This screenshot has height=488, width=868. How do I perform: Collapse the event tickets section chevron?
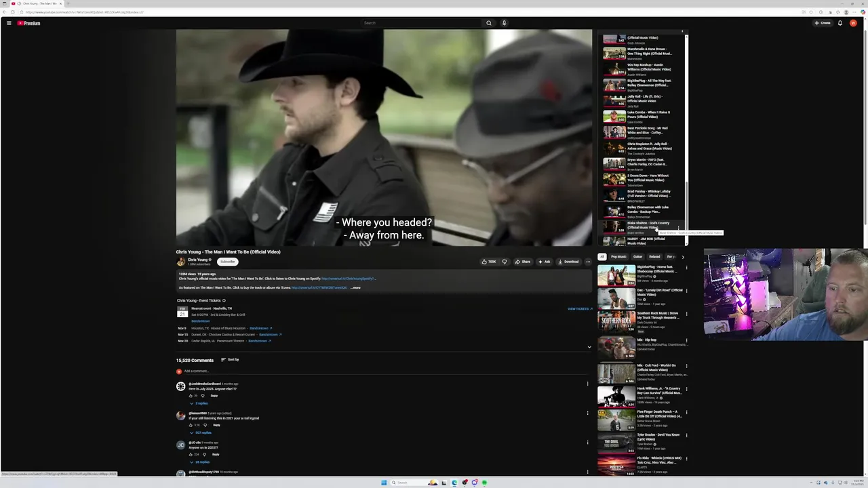589,347
